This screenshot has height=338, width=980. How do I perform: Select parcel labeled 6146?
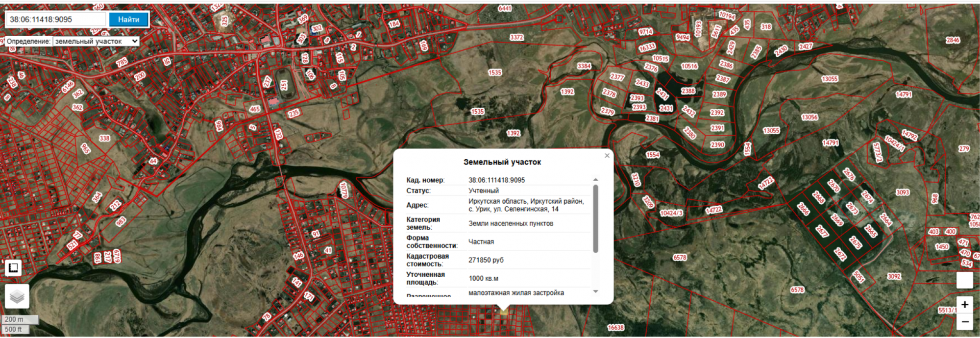tap(68, 87)
